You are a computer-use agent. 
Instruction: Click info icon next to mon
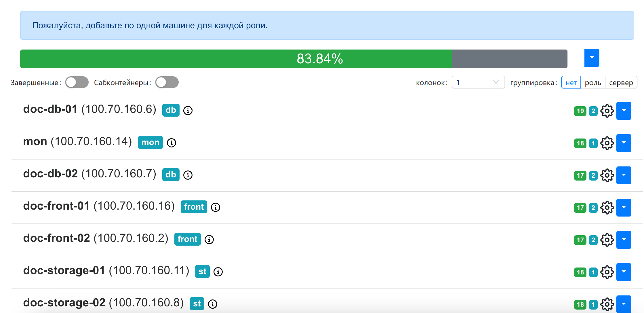[172, 143]
